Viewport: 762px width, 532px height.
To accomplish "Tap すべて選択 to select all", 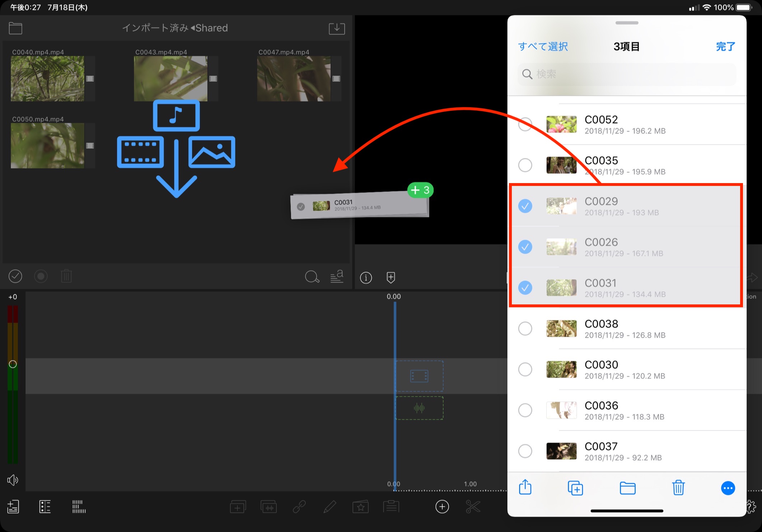I will coord(543,47).
